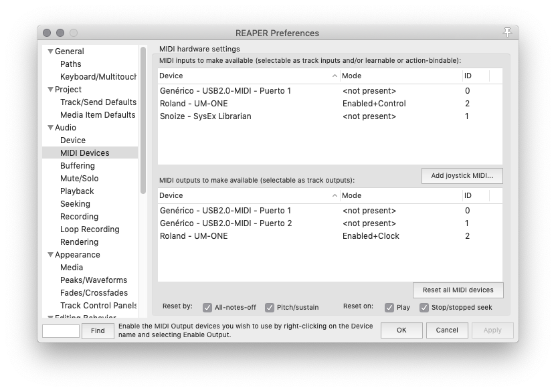Sort MIDI inputs by Mode column
Screen dimensions: 556x392
tap(401, 76)
